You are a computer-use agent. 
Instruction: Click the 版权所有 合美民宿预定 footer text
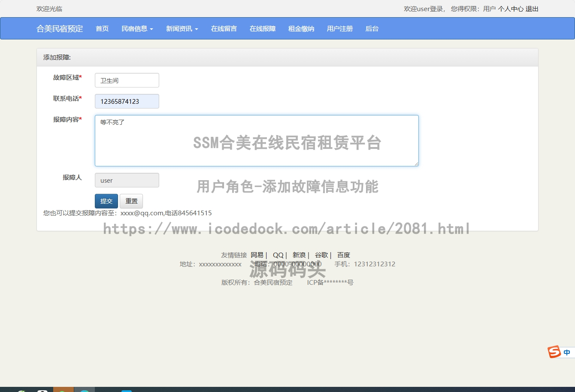click(257, 282)
